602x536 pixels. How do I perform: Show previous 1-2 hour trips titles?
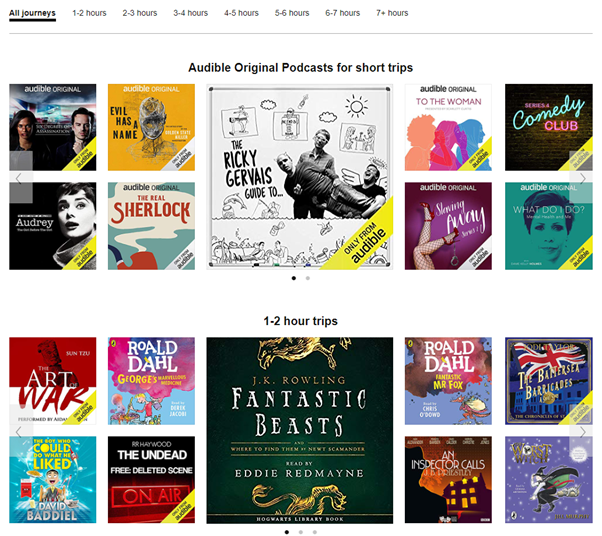pyautogui.click(x=18, y=432)
